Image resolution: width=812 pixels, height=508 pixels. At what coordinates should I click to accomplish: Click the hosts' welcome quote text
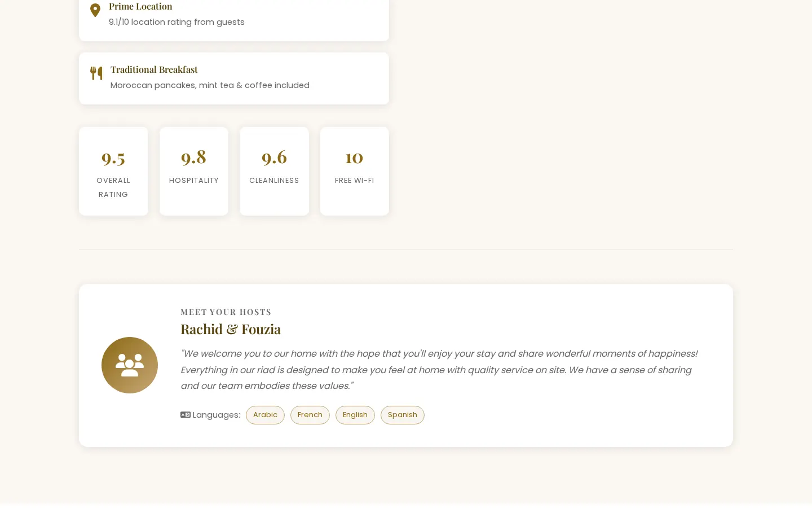coord(439,370)
